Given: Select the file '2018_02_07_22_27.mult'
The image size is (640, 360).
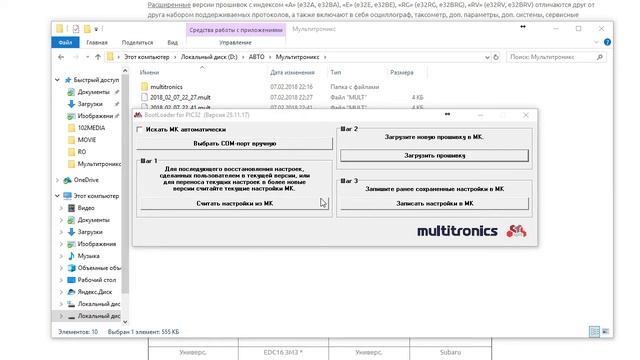Looking at the screenshot, I should coord(180,98).
